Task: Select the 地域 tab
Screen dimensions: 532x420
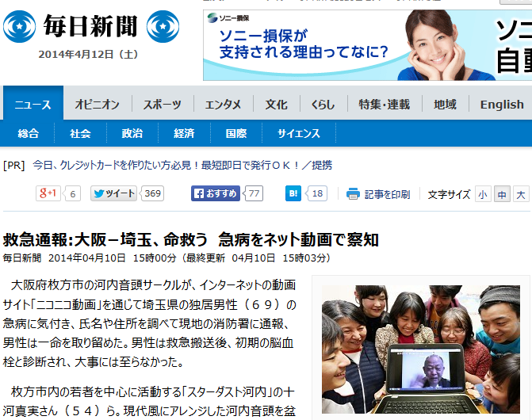Action: [x=445, y=104]
